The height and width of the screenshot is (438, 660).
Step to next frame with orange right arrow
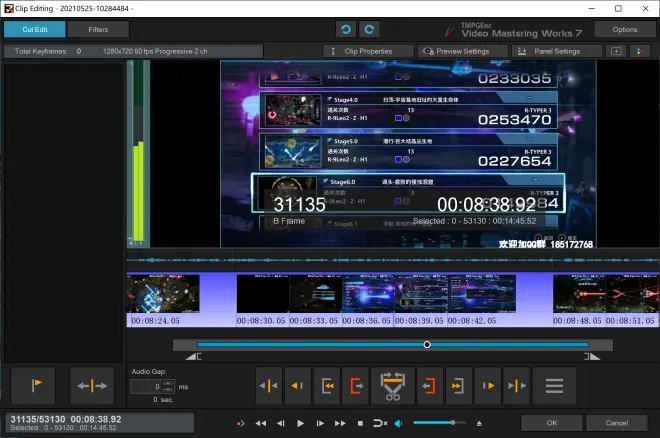coord(488,385)
